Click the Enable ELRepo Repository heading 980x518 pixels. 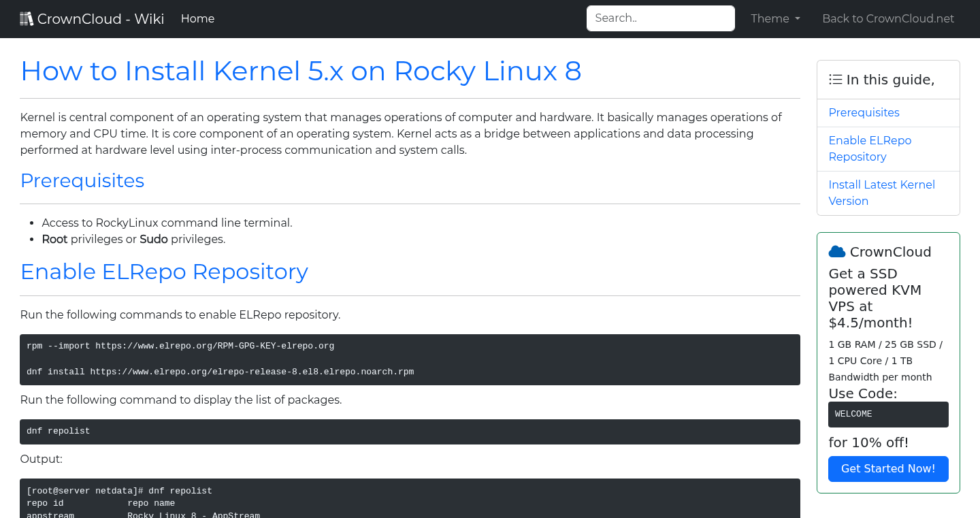[164, 272]
